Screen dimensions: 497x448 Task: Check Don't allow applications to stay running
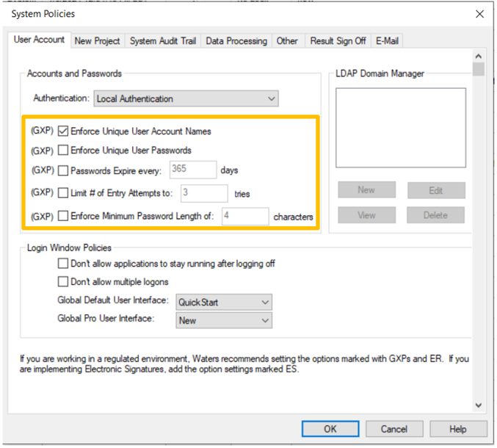tap(63, 264)
